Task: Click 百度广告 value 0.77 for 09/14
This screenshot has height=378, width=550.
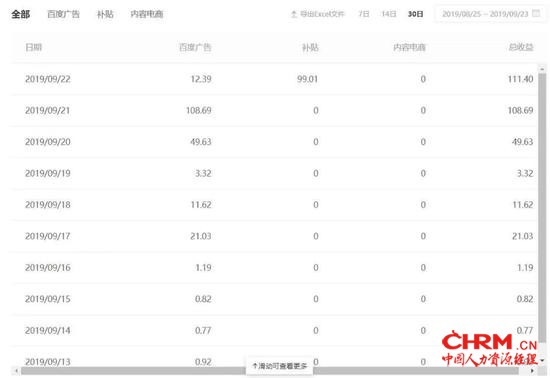Action: pyautogui.click(x=203, y=330)
